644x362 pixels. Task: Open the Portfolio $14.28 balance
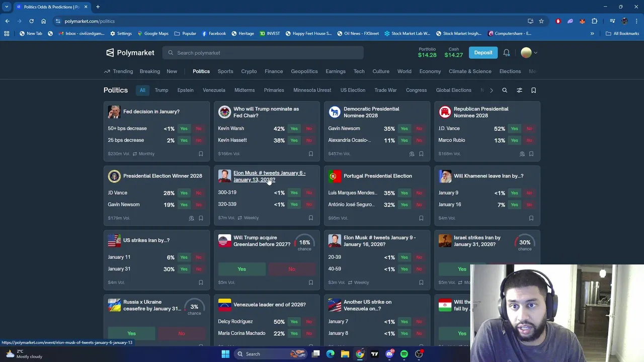tap(427, 53)
